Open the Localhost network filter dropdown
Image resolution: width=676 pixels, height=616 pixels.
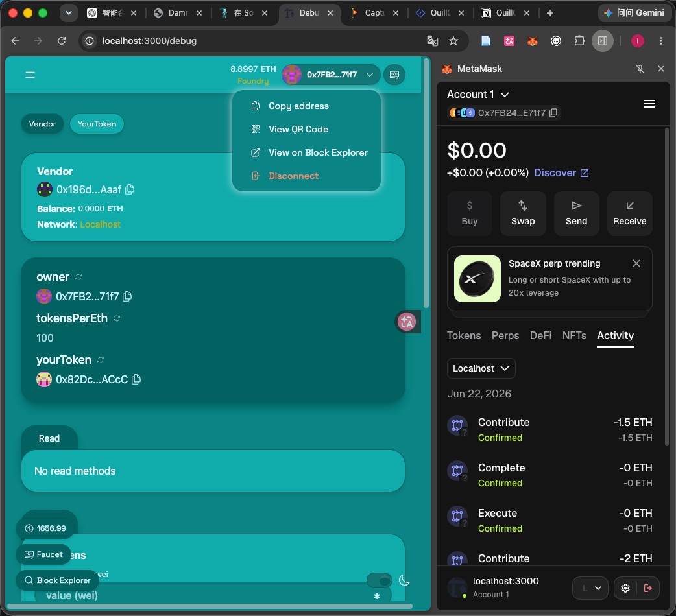coord(481,368)
